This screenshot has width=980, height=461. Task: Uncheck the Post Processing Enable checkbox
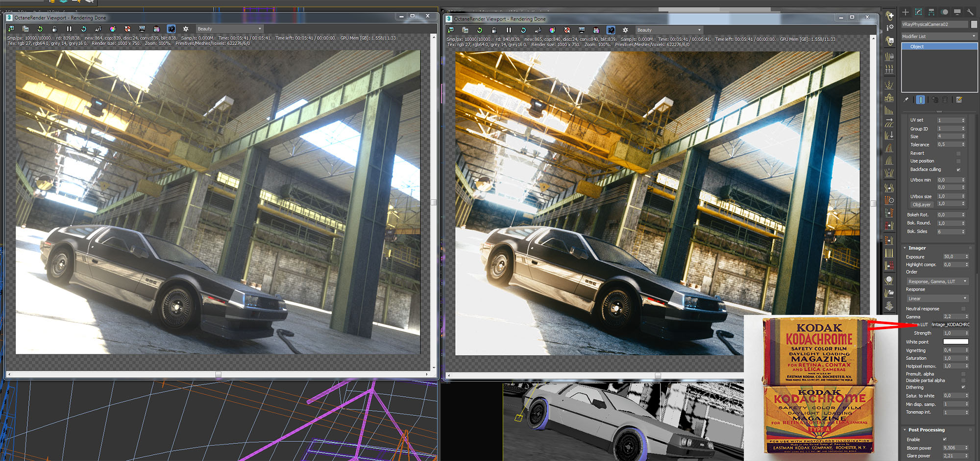945,439
